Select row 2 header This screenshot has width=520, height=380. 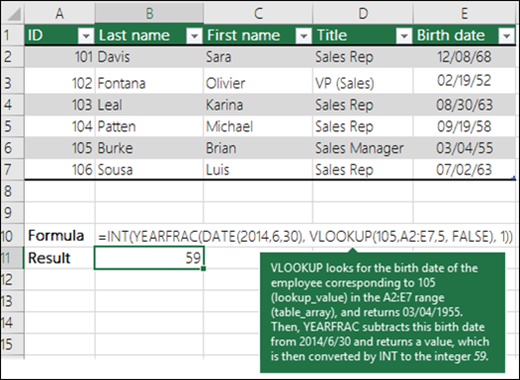(x=12, y=57)
